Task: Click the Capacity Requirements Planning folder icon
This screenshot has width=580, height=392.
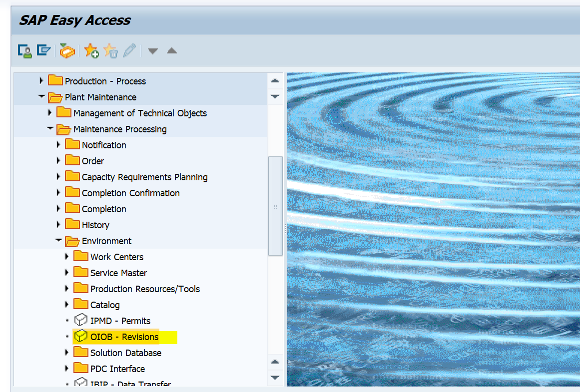Action: tap(72, 176)
